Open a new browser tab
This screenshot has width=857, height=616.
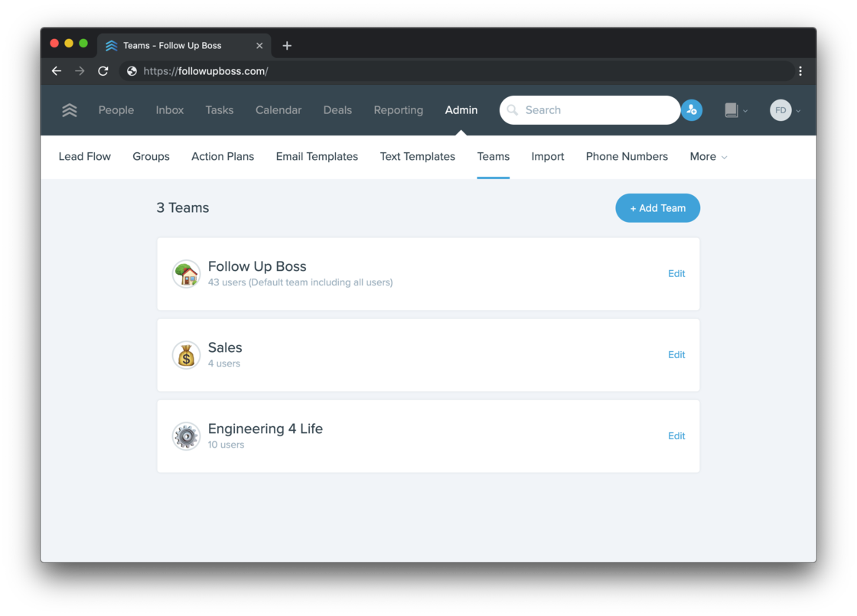(287, 46)
